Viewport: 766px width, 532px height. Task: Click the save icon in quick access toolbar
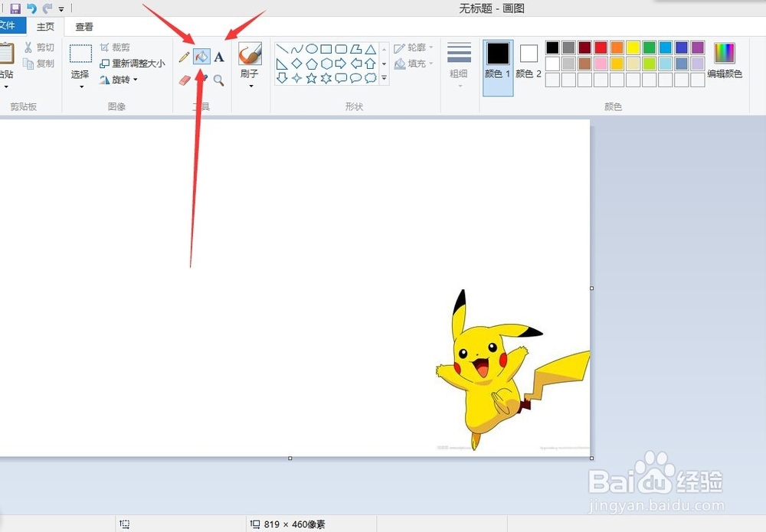[x=15, y=8]
